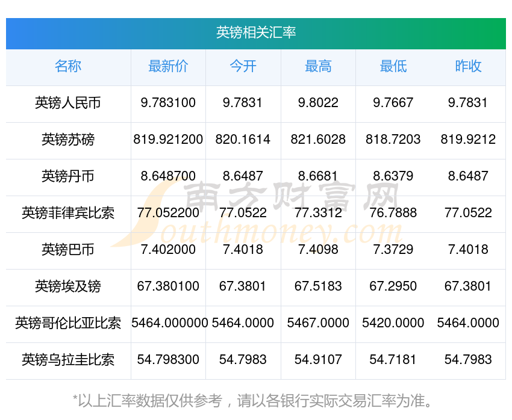Click low value 7.3729
Screen dimensions: 512x420
[393, 250]
